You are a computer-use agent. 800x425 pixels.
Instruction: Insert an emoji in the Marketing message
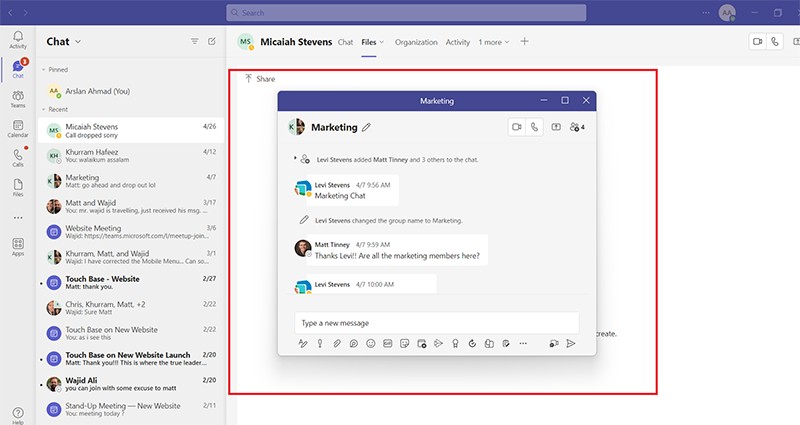[371, 343]
